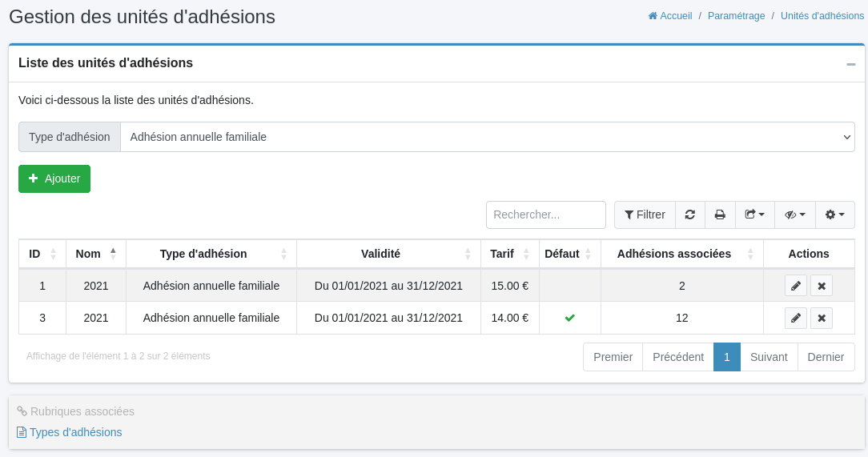This screenshot has height=457, width=868.
Task: Open the Type d'adhésion select box
Action: 487,137
